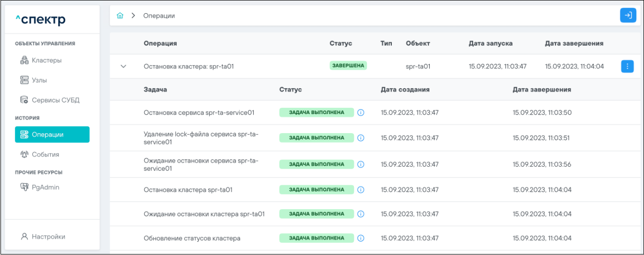Click info icon for Ожидание остановки сервиса task
The image size is (644, 255).
point(361,164)
